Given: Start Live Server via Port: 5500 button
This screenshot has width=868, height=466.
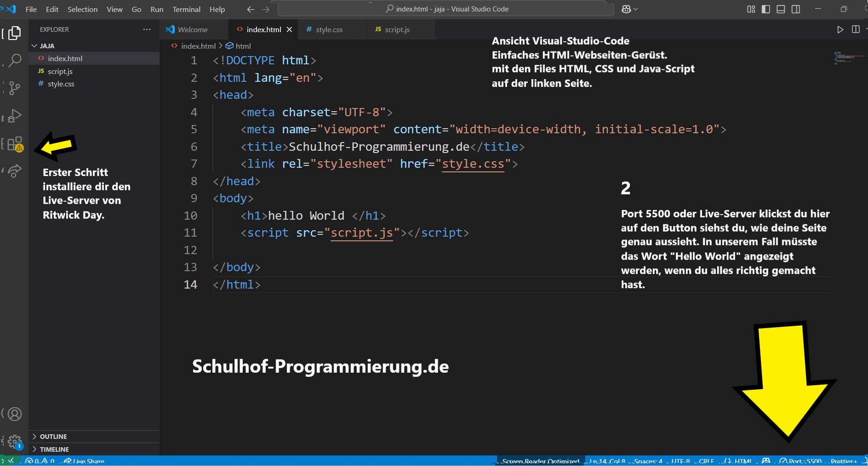Looking at the screenshot, I should [800, 461].
